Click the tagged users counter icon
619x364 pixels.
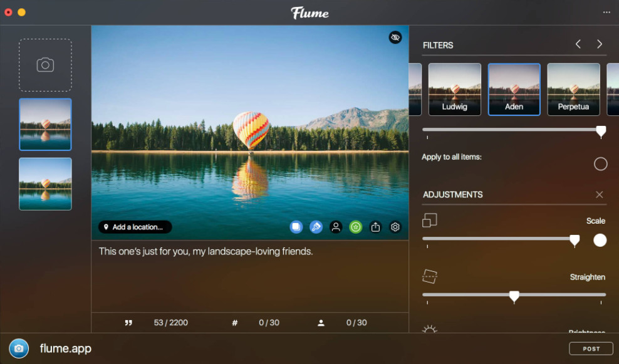[321, 323]
